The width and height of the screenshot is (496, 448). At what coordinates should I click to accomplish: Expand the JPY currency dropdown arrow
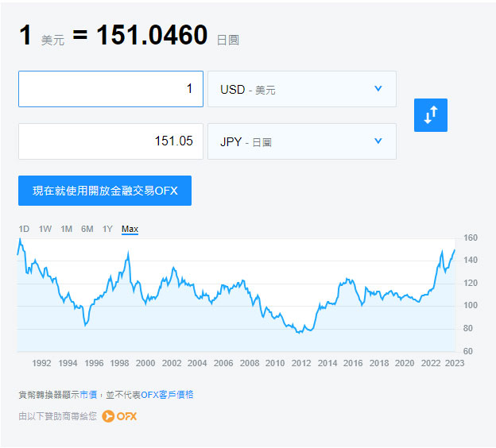(x=378, y=141)
